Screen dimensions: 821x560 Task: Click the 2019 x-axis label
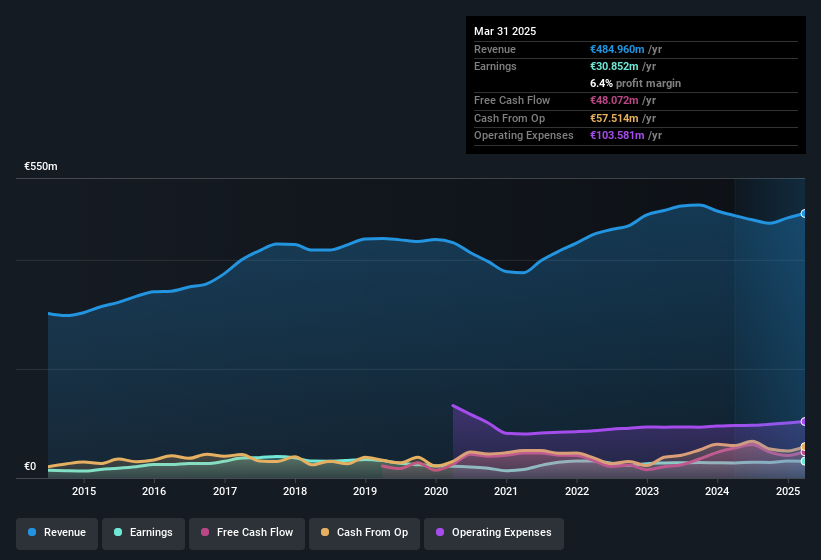point(365,491)
